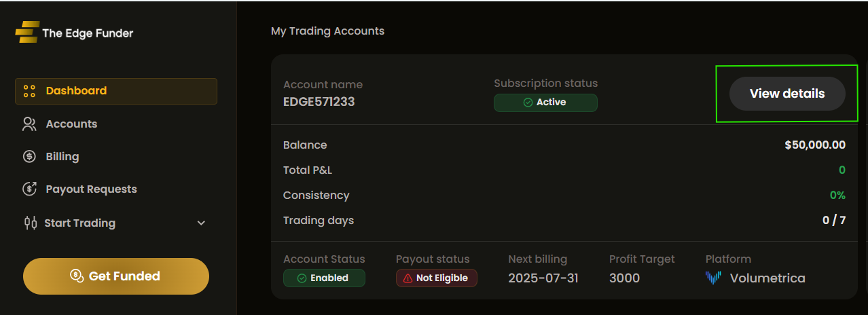This screenshot has width=868, height=315.
Task: Click the Enabled account status badge
Action: (x=324, y=278)
